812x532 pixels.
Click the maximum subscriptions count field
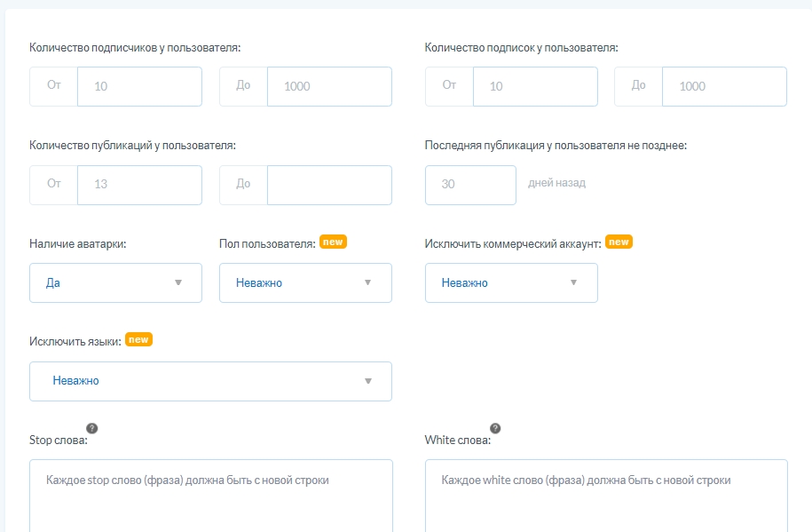[x=724, y=86]
